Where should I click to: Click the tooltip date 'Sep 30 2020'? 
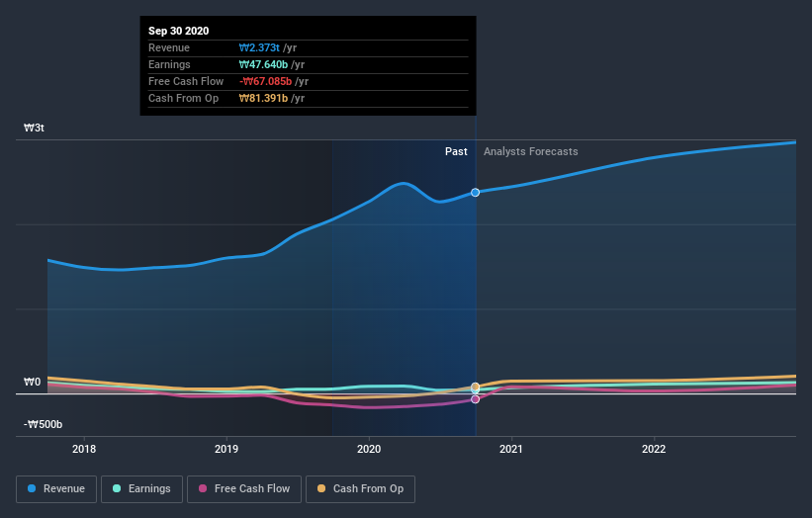pos(179,31)
